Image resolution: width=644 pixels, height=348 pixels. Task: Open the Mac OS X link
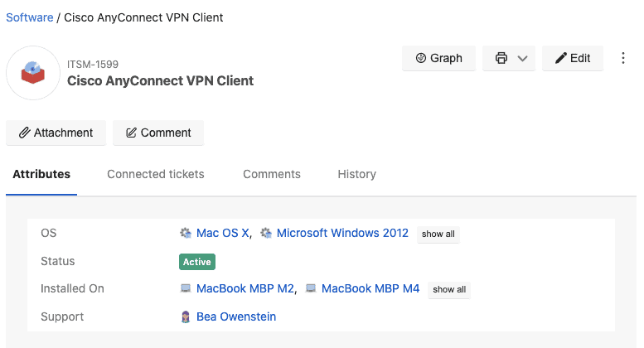point(222,233)
